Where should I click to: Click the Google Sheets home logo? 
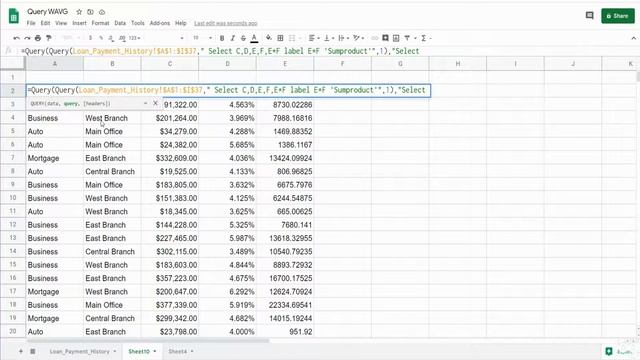click(13, 16)
